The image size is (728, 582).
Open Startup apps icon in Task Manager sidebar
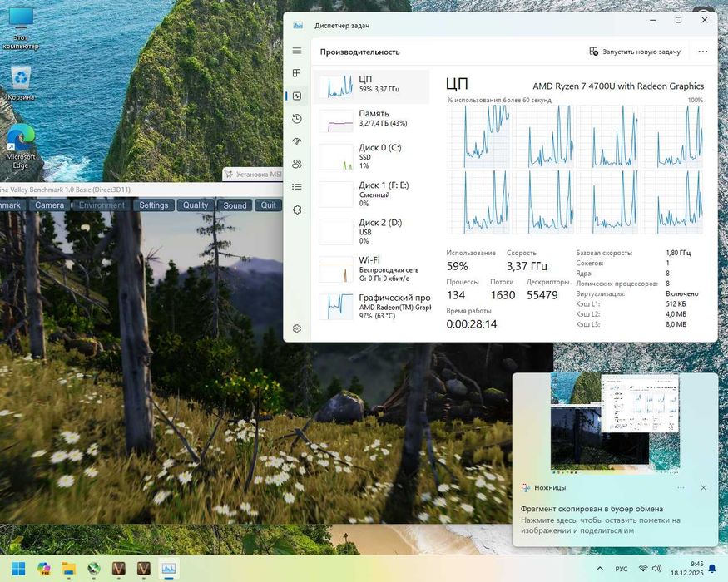pos(297,141)
